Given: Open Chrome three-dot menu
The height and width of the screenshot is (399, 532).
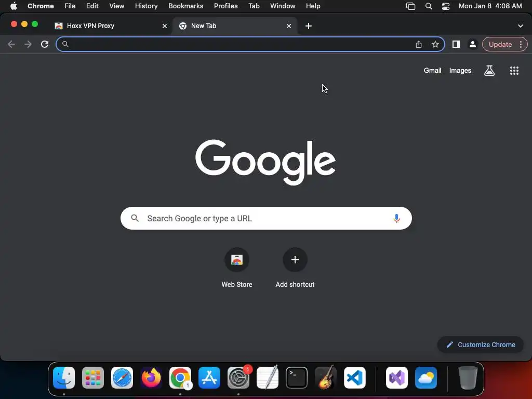Looking at the screenshot, I should click(x=521, y=44).
